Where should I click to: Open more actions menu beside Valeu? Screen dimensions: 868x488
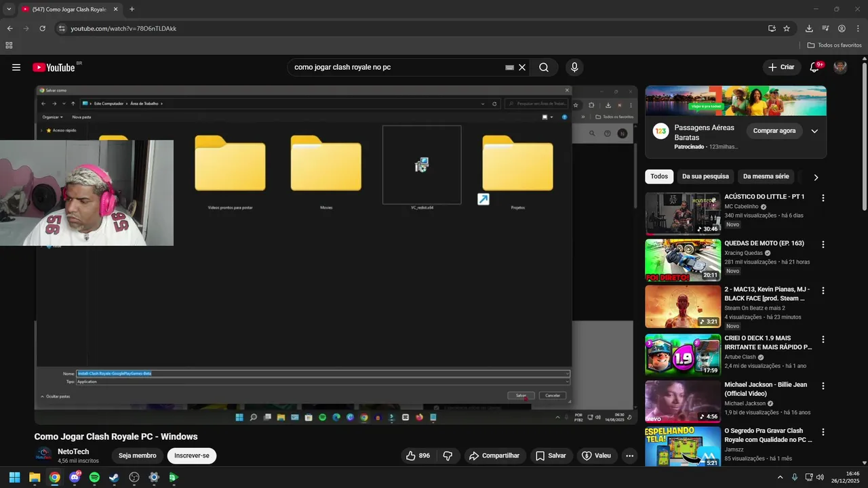point(629,455)
